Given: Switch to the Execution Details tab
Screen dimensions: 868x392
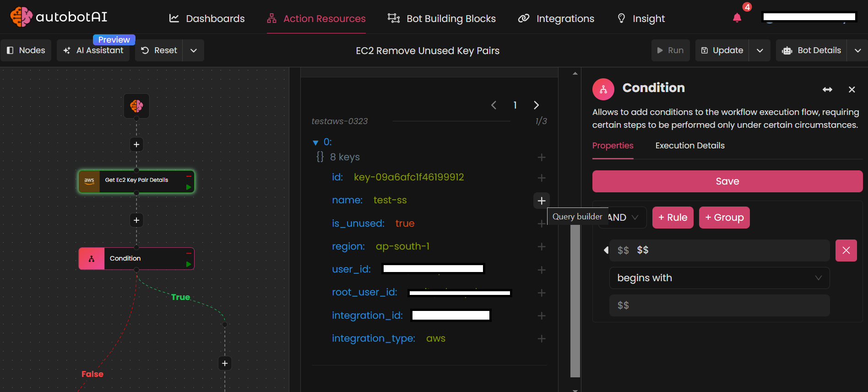Looking at the screenshot, I should (690, 146).
